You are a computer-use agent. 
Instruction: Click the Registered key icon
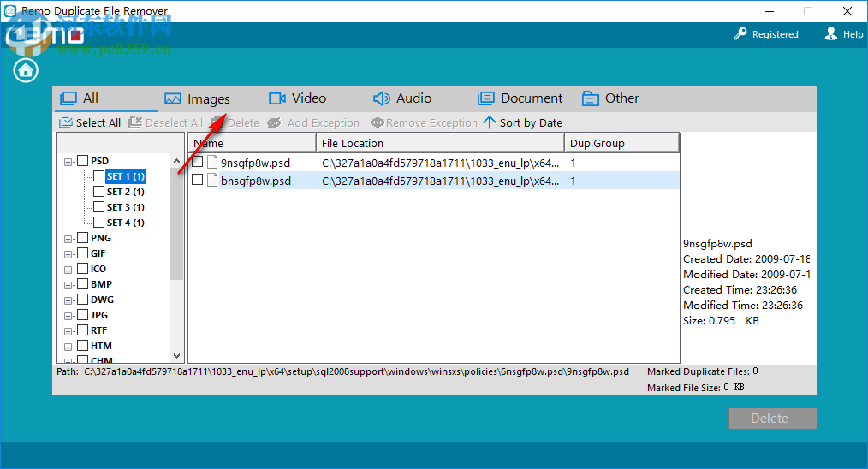[740, 34]
